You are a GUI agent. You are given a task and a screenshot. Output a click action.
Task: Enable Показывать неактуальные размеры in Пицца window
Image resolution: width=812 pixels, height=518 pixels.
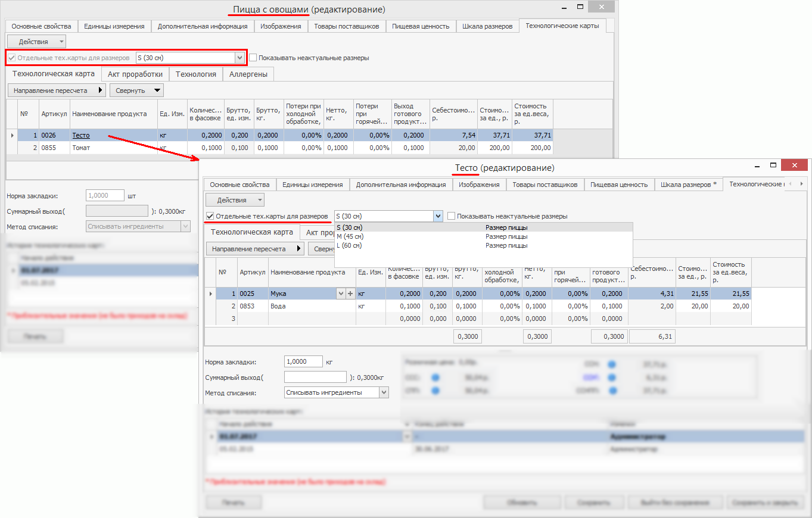point(253,58)
